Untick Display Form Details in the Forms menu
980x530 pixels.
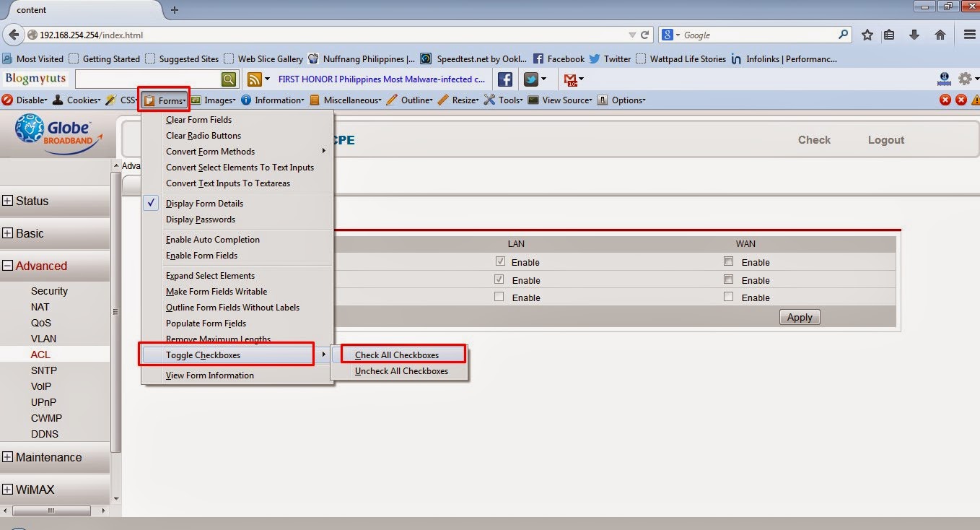tap(237, 204)
